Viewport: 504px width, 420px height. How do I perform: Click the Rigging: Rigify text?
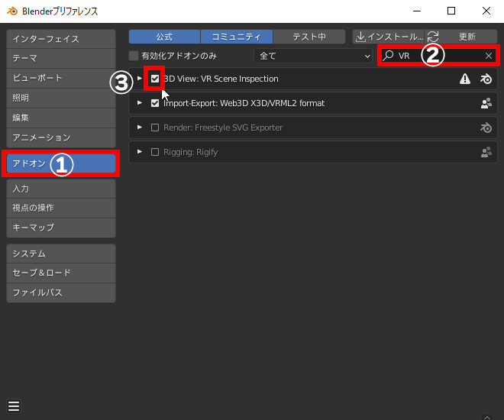[x=191, y=152]
